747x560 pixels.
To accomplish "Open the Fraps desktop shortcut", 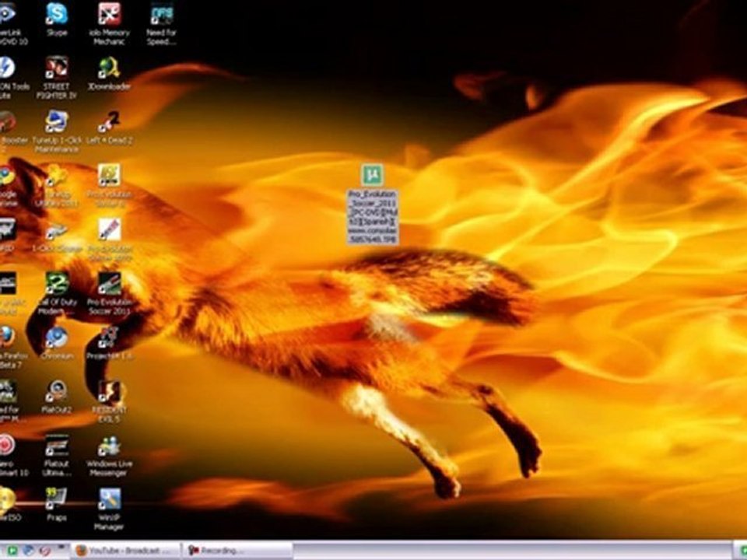I will [57, 504].
